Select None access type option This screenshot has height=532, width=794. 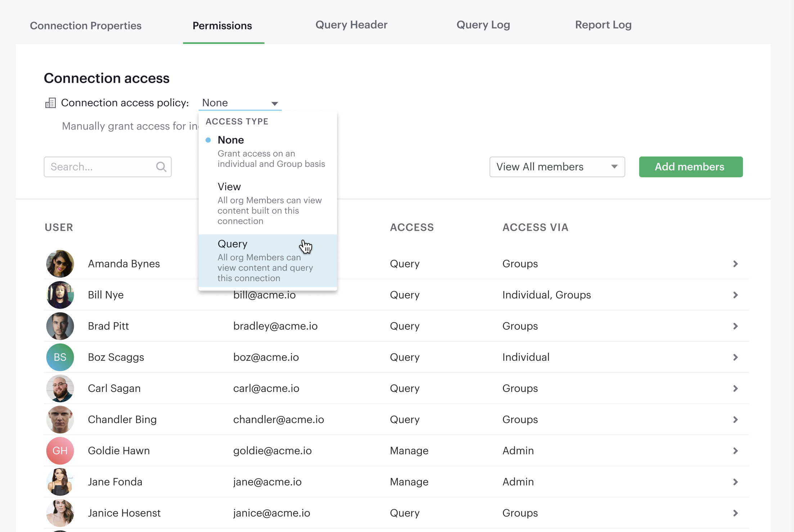231,140
